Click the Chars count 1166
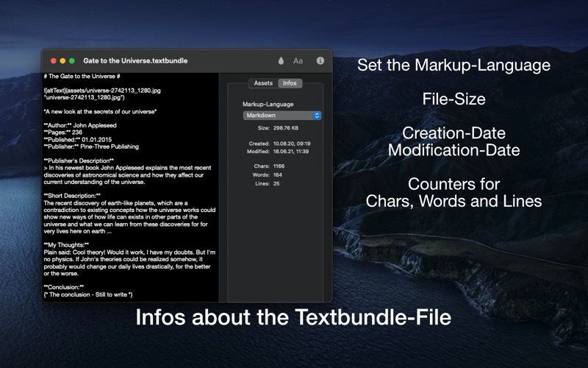The image size is (588, 368). coord(279,166)
